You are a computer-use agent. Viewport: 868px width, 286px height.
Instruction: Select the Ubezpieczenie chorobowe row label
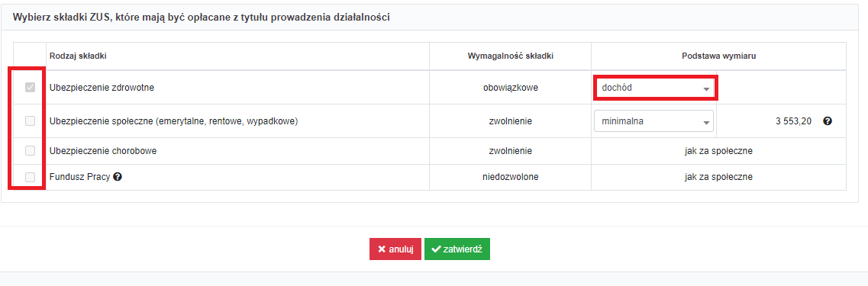click(103, 150)
